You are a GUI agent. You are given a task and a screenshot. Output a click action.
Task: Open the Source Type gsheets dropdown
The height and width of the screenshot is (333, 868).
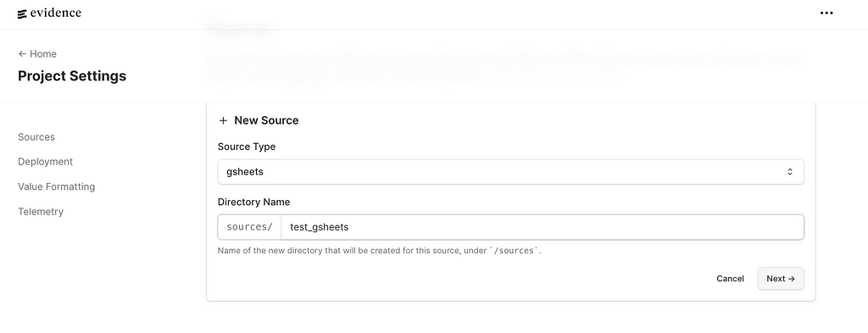click(510, 171)
